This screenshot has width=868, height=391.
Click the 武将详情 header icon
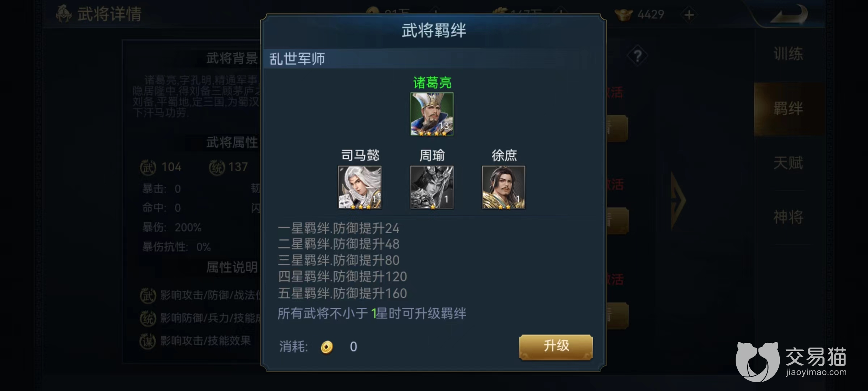click(64, 14)
